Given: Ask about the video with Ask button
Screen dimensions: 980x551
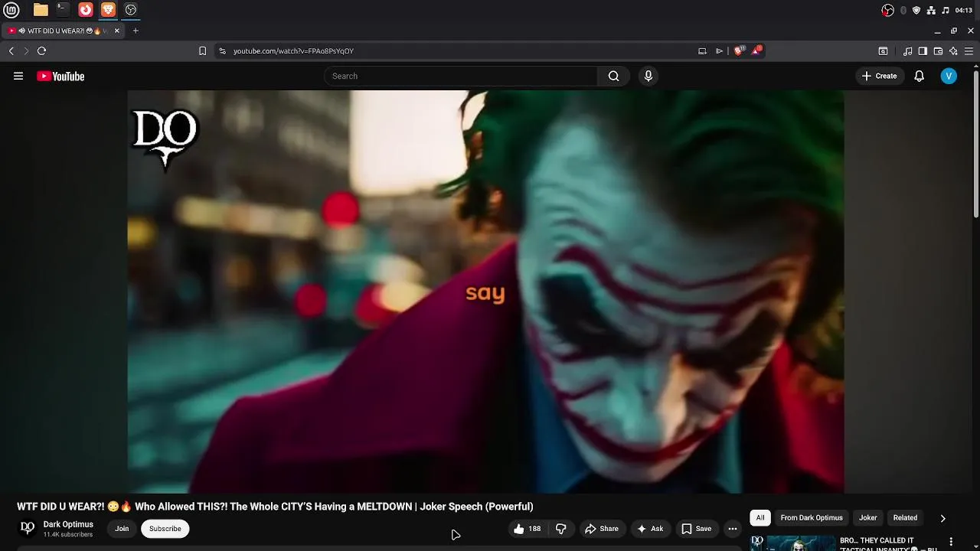Looking at the screenshot, I should pyautogui.click(x=650, y=529).
